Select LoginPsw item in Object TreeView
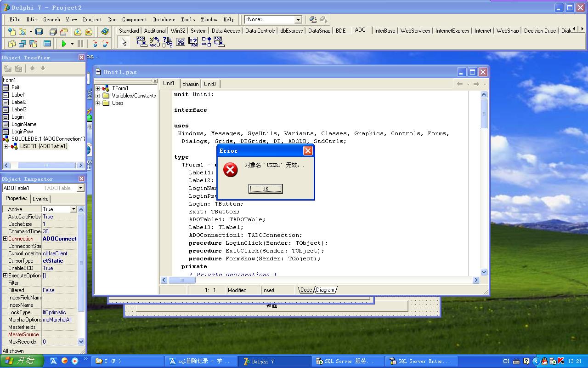Screen dimensions: 588x368 coord(22,132)
